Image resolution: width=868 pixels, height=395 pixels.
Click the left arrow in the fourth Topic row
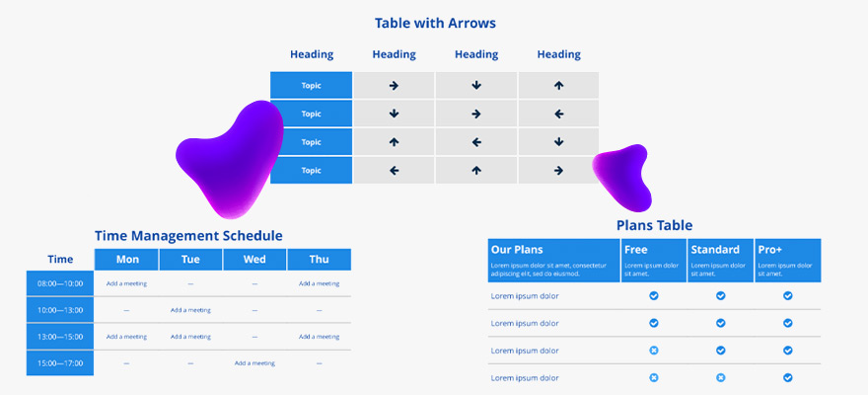(394, 171)
